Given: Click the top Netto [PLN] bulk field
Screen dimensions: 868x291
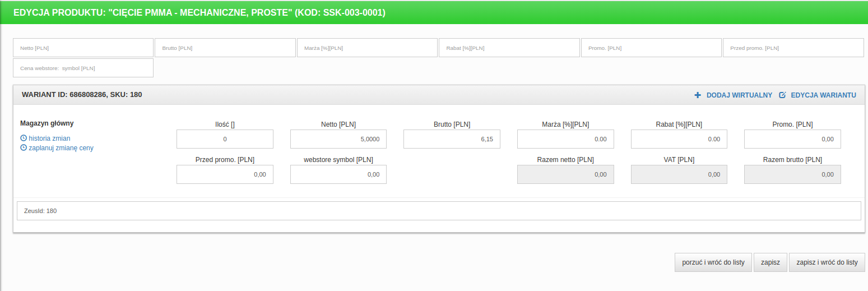Looking at the screenshot, I should coord(83,48).
